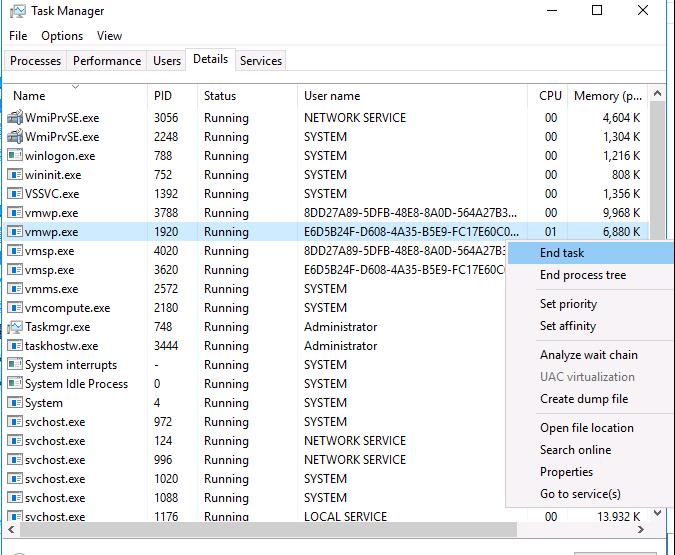Click the vertical scrollbar down arrow

click(x=658, y=514)
